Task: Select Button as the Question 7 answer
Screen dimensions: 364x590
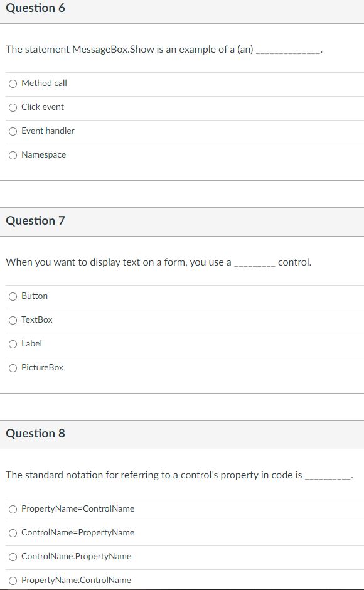Action: point(13,296)
